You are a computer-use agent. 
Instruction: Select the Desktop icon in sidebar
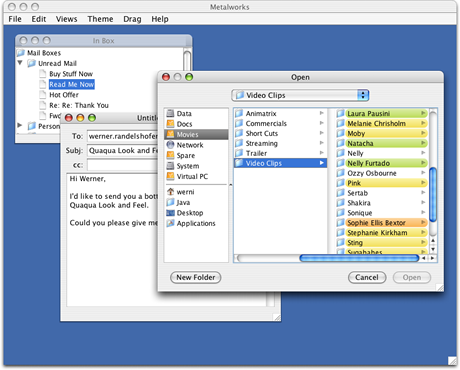tap(170, 213)
